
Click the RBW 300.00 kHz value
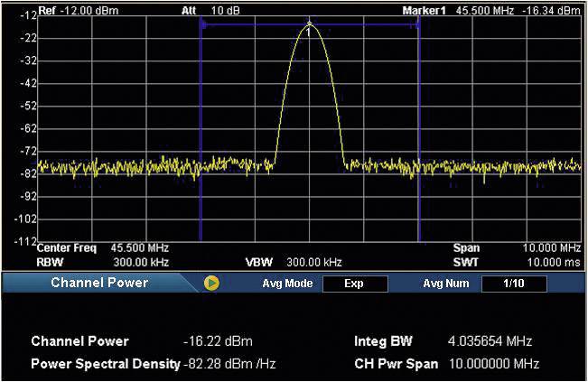[139, 260]
